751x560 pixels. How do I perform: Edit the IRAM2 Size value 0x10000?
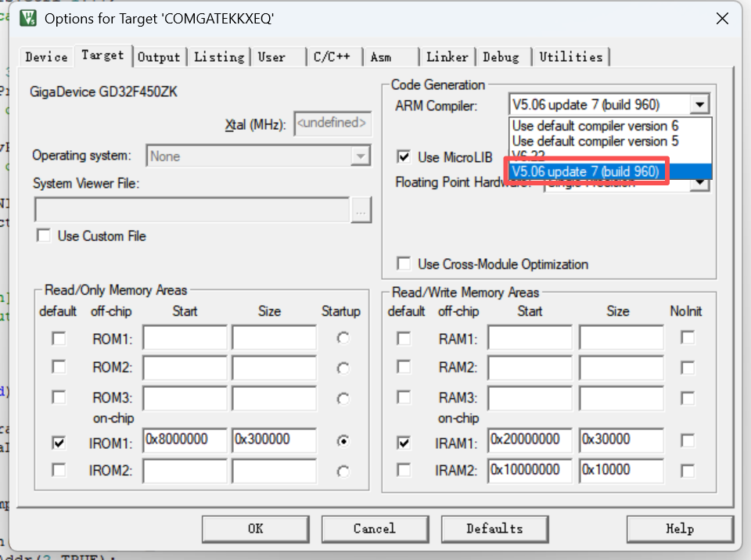(621, 471)
